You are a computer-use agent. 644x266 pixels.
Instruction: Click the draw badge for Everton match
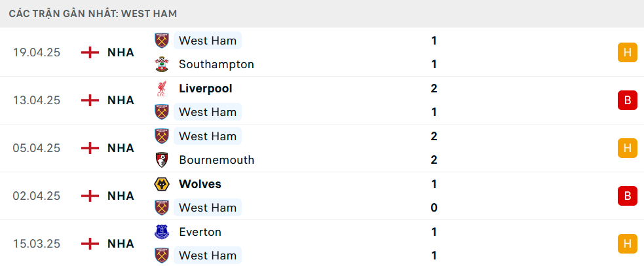click(627, 244)
